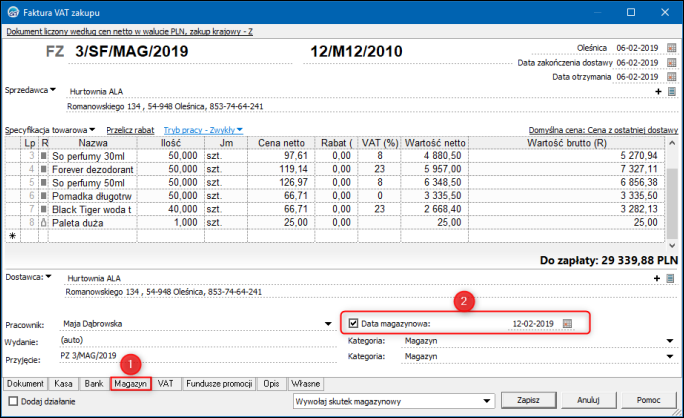Click the Przelicz rabat link
This screenshot has height=418, width=684.
click(129, 130)
